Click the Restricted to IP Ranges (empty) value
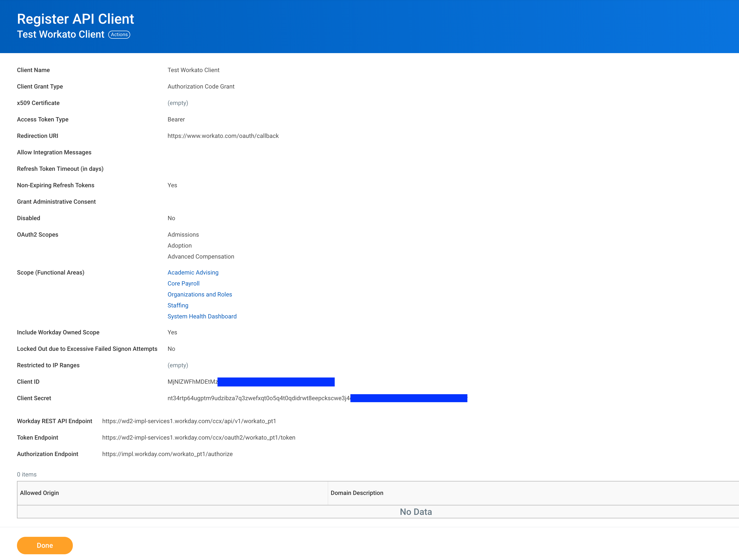This screenshot has width=739, height=560. pyautogui.click(x=178, y=365)
